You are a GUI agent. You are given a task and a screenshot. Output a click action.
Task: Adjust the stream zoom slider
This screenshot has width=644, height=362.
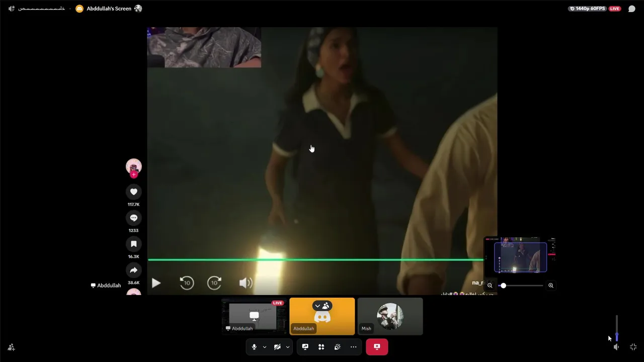[521, 286]
